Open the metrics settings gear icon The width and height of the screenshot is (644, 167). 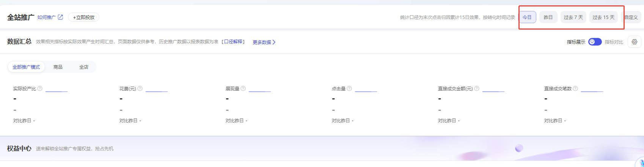(x=635, y=42)
